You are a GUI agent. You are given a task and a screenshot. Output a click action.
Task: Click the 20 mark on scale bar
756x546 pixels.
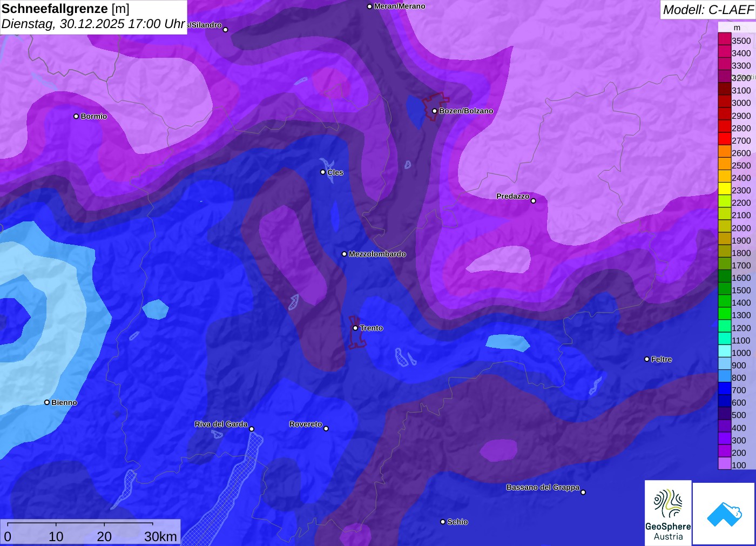pos(104,536)
